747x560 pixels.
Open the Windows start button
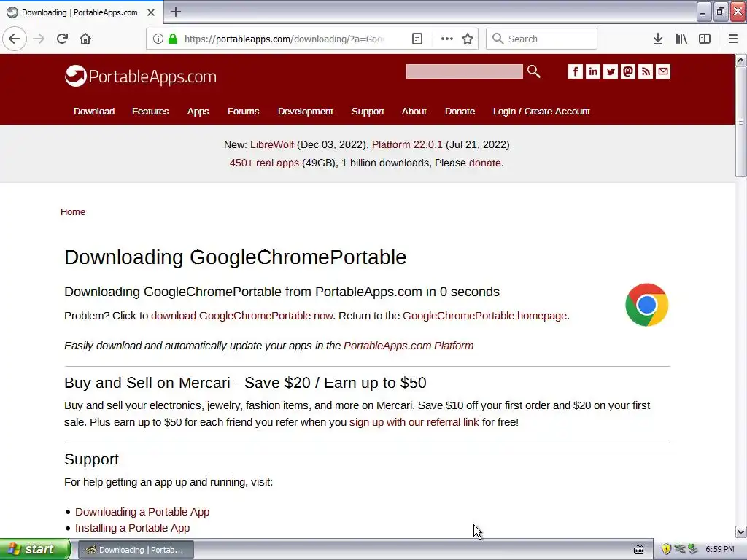point(35,549)
